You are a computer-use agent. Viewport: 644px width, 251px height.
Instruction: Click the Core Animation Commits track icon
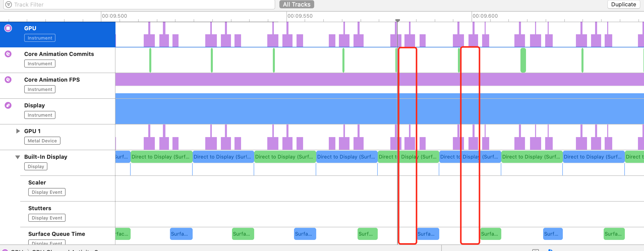pos(8,54)
